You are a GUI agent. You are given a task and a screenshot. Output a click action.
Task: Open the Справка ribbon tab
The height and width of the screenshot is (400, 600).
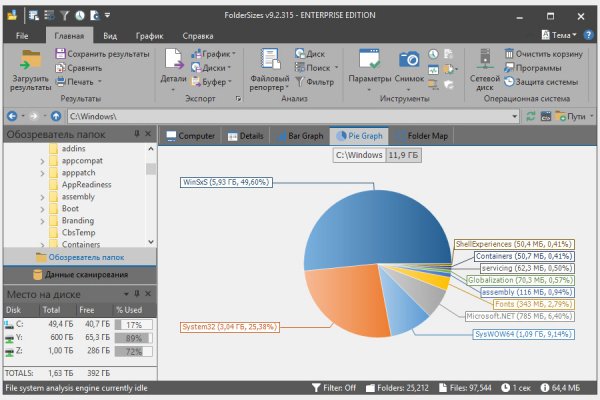click(198, 36)
